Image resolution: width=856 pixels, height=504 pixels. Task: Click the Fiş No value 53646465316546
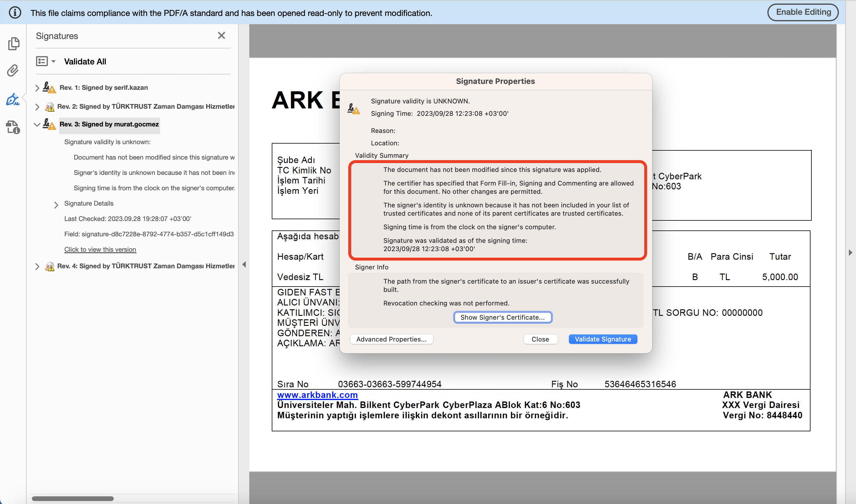[640, 384]
